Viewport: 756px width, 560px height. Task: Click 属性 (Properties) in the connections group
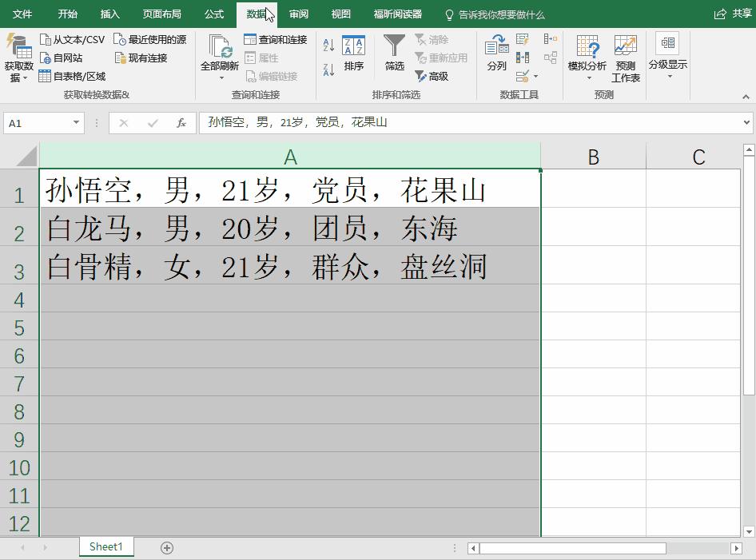point(261,58)
